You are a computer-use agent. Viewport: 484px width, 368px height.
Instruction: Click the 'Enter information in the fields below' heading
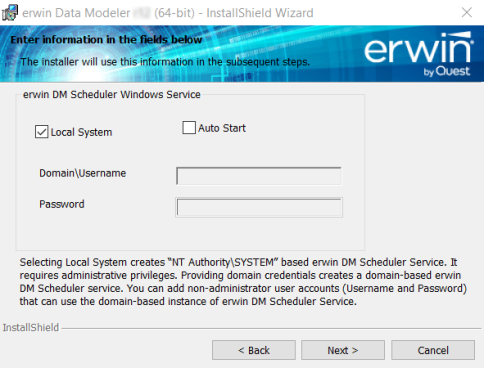[106, 40]
